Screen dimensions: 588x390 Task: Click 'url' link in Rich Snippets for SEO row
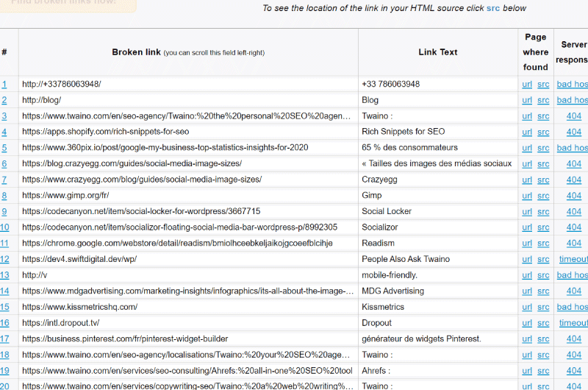click(527, 132)
